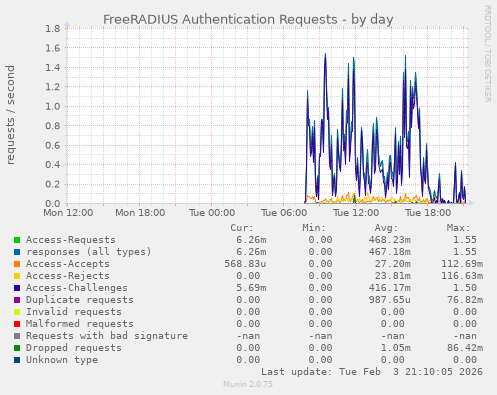Viewport: 497px width, 395px height.
Task: Click the 1.0 y-axis tick label
Action: coord(53,107)
